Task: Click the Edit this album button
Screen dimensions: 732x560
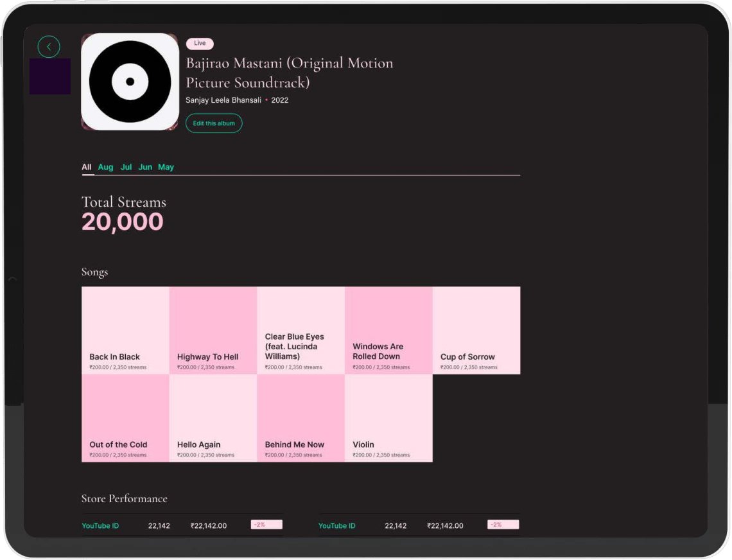Action: [214, 123]
